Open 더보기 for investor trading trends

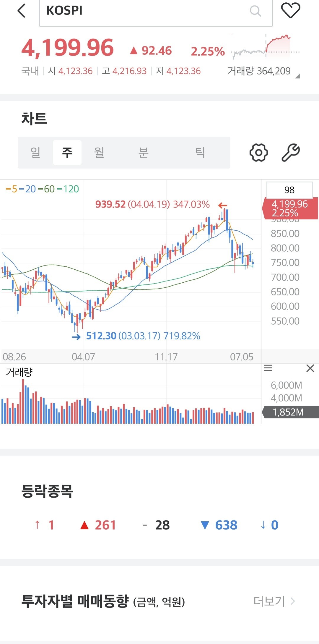click(274, 601)
